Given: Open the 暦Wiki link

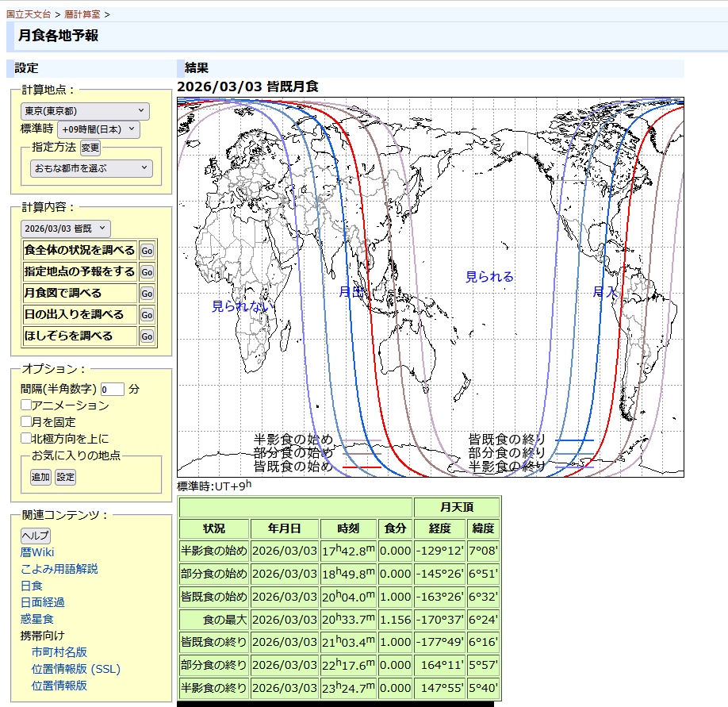Looking at the screenshot, I should point(37,552).
